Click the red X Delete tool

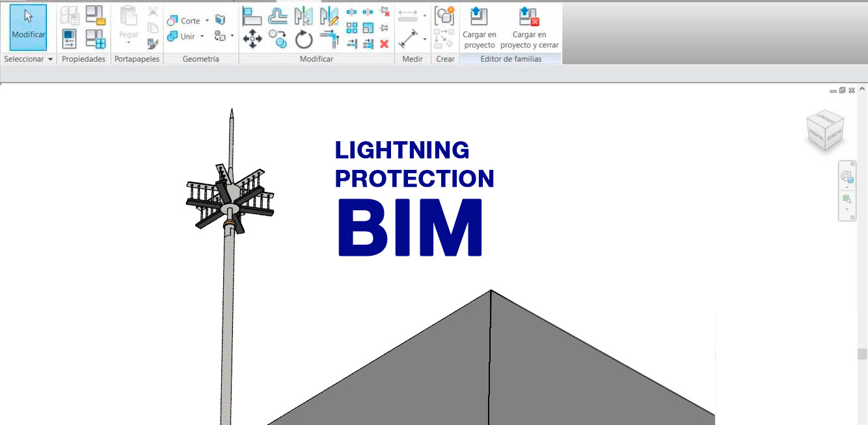click(x=385, y=44)
